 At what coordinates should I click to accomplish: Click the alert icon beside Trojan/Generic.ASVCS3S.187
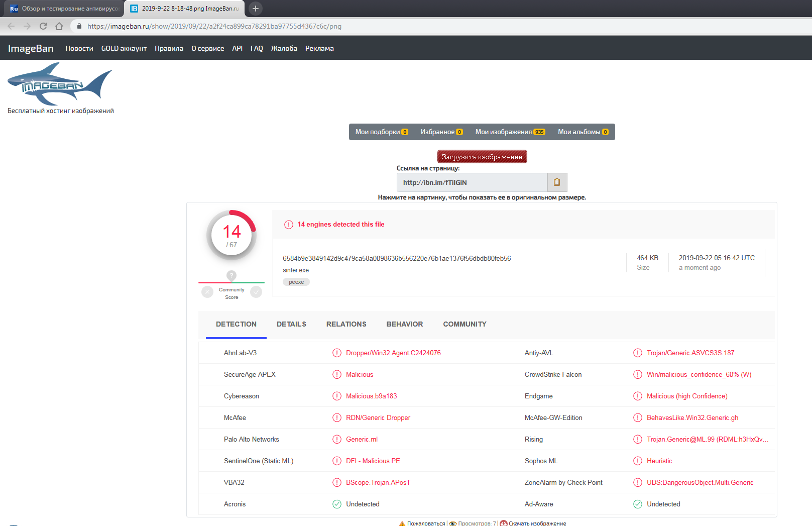click(638, 353)
